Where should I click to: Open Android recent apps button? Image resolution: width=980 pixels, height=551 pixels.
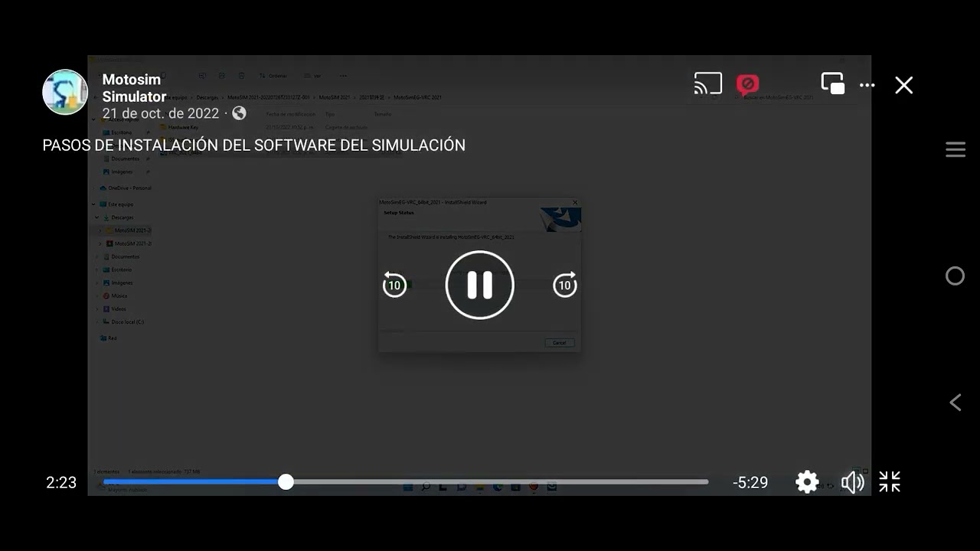click(x=955, y=149)
